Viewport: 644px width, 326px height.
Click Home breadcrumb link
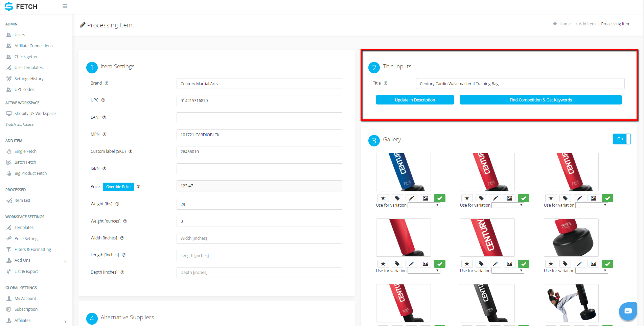tap(565, 24)
